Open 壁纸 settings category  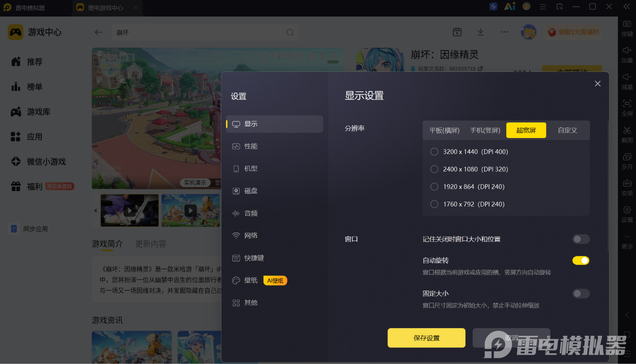coord(275,280)
